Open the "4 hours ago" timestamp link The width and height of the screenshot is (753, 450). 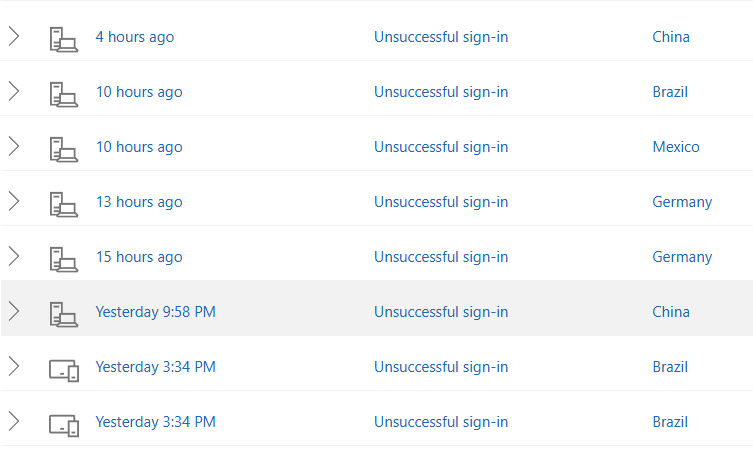[x=134, y=37]
